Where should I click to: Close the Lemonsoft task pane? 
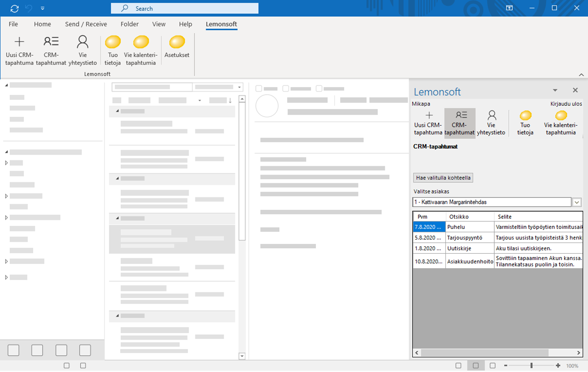575,90
